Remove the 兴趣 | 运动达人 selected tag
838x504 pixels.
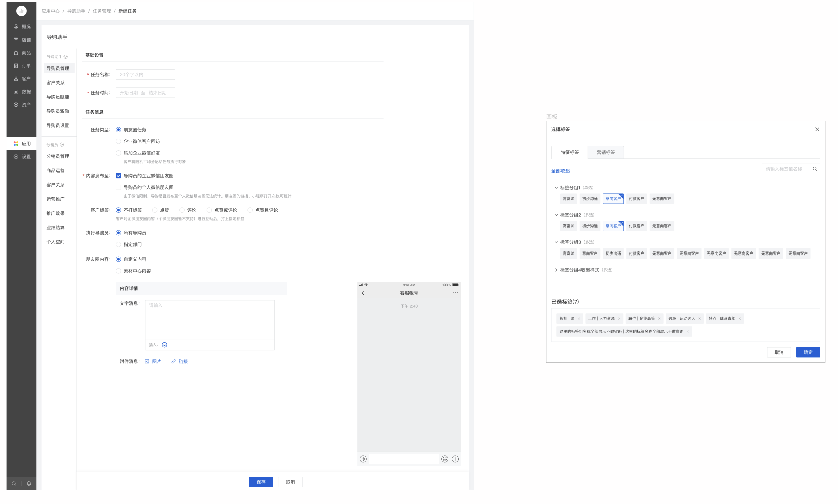point(700,319)
